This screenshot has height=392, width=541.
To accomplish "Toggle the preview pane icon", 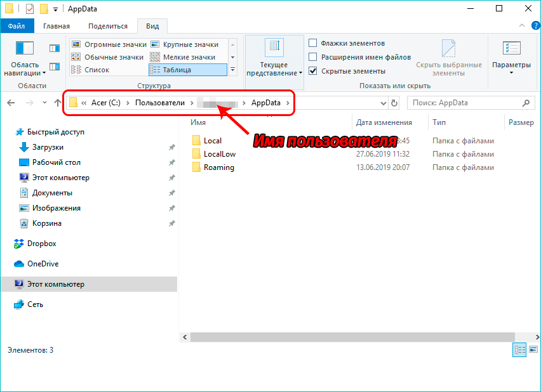I will (x=55, y=48).
